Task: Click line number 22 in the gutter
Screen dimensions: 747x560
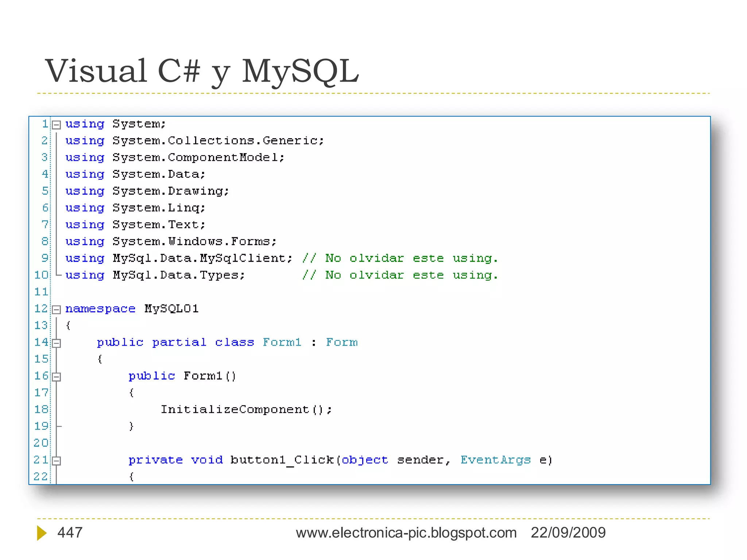Action: [41, 477]
